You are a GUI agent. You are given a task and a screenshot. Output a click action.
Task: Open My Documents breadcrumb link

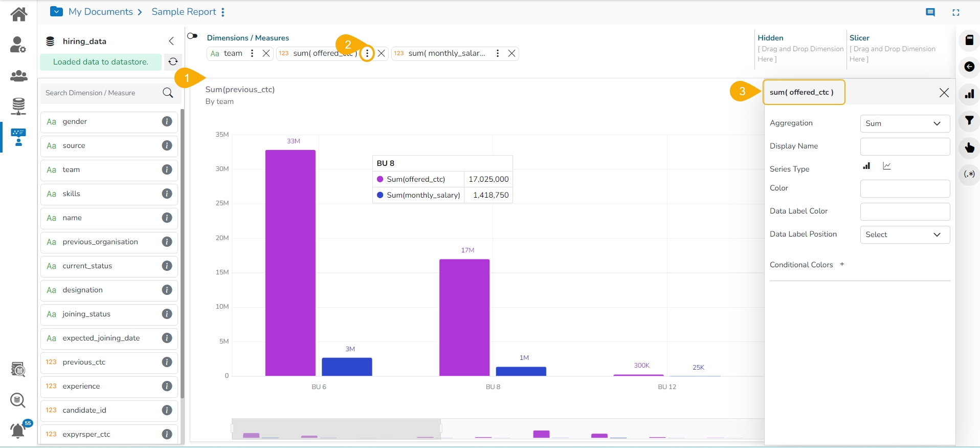(101, 12)
